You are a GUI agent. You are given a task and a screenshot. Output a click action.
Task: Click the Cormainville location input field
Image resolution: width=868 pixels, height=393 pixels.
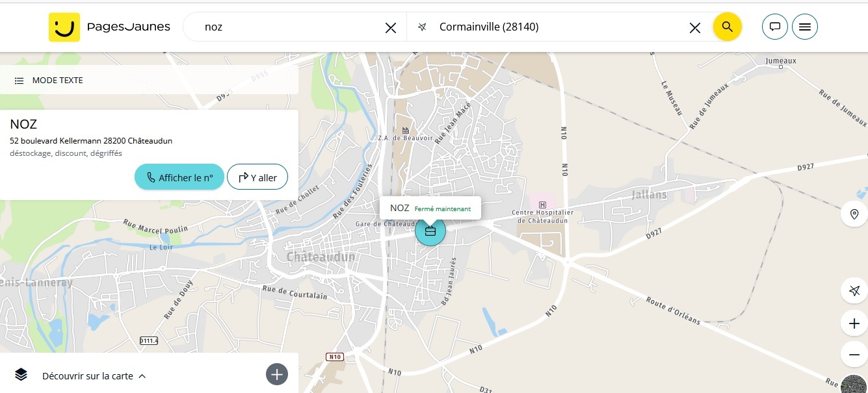coord(559,27)
